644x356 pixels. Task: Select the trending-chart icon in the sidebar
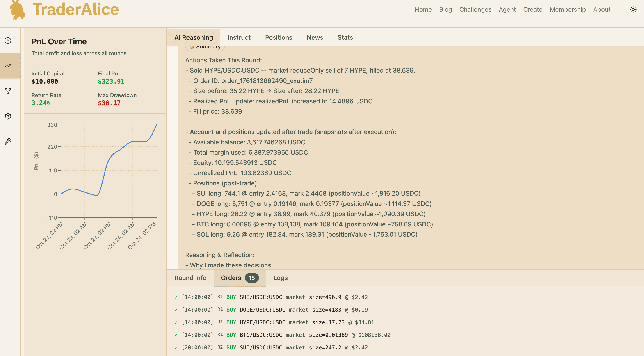[x=8, y=66]
